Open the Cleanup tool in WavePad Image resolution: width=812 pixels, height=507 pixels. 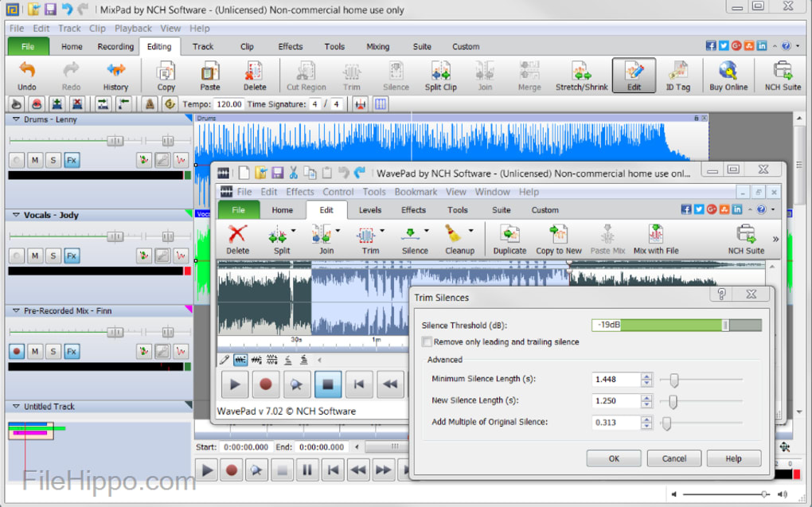(460, 238)
